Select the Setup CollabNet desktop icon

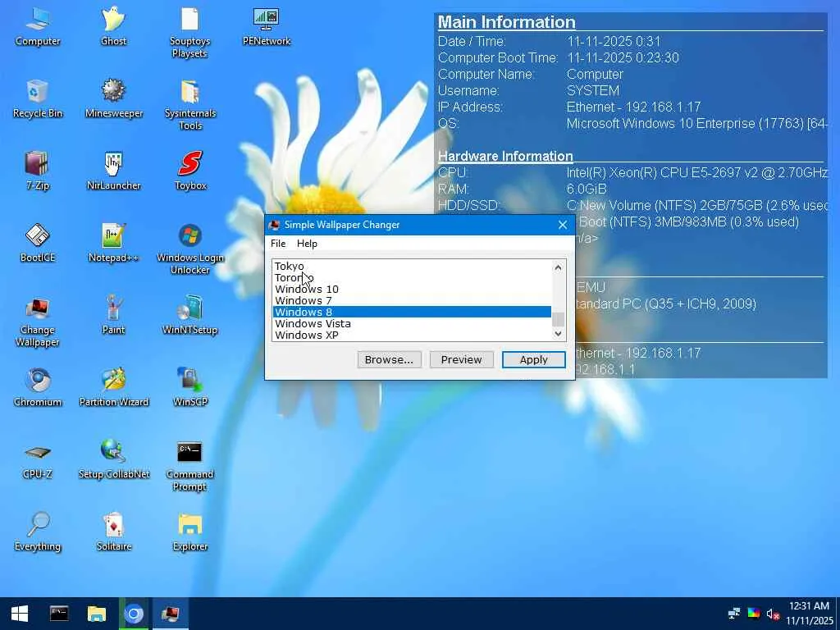(x=113, y=460)
